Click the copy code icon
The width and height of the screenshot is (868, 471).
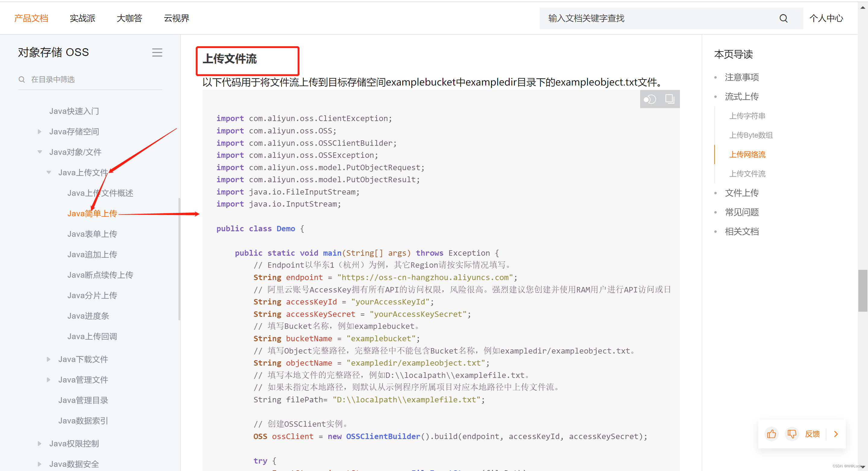(669, 99)
